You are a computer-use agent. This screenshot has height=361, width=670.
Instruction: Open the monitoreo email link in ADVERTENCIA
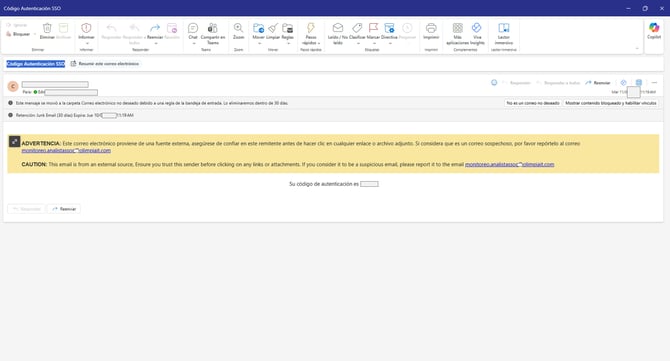point(66,150)
